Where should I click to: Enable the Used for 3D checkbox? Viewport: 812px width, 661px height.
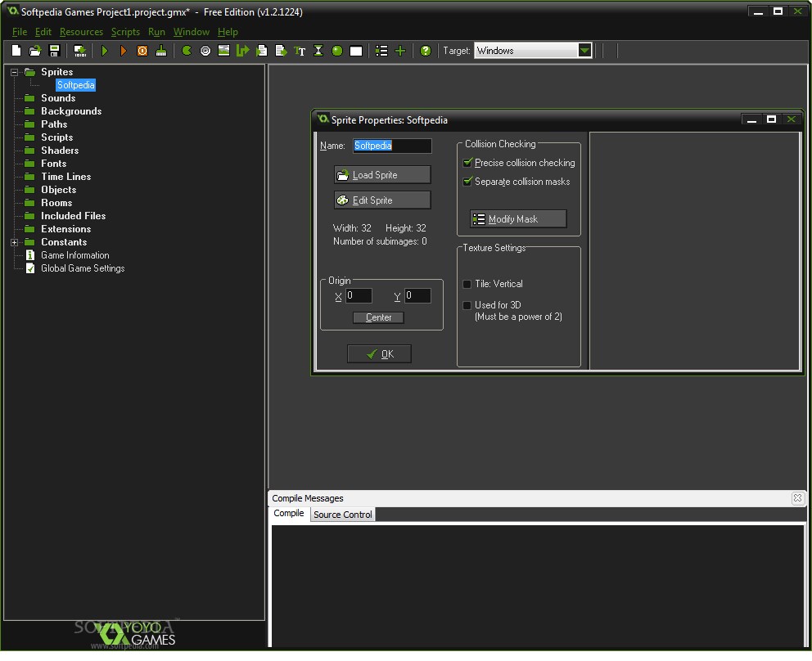467,305
